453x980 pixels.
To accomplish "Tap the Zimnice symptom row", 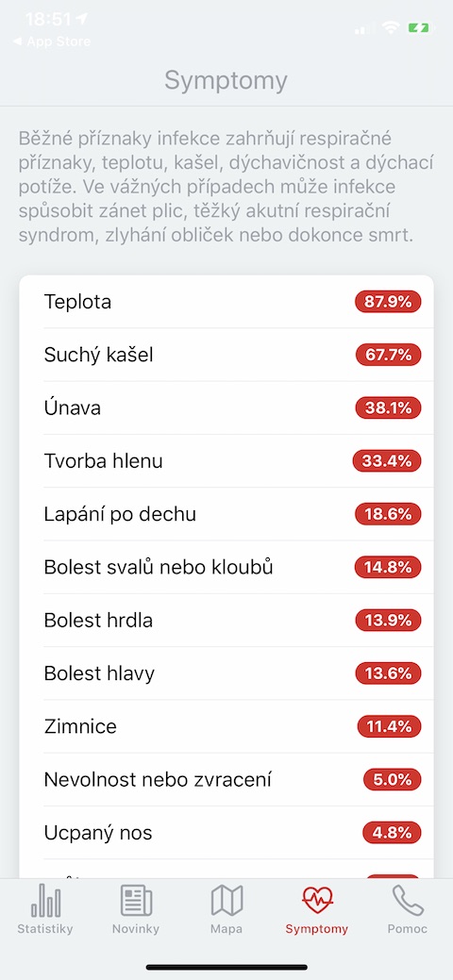I will pos(226,727).
